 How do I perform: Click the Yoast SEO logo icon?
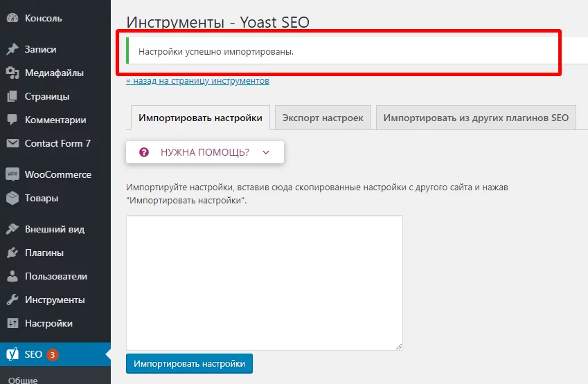pos(12,354)
